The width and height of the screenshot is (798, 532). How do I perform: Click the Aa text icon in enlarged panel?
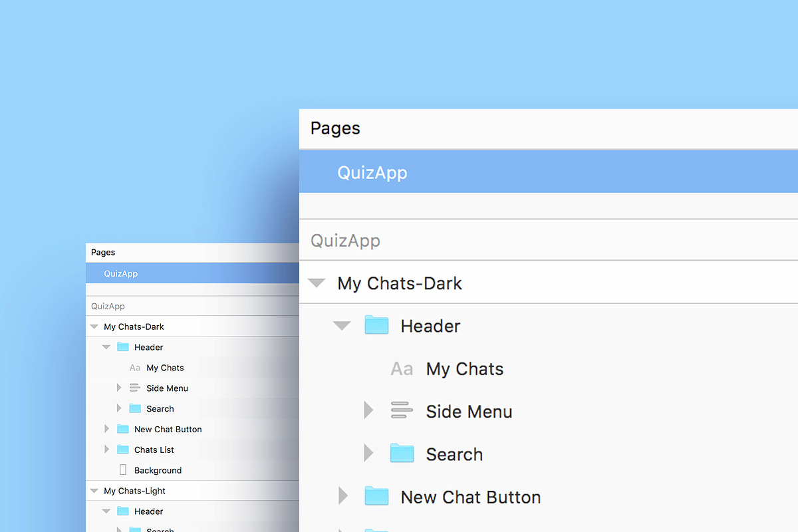402,369
